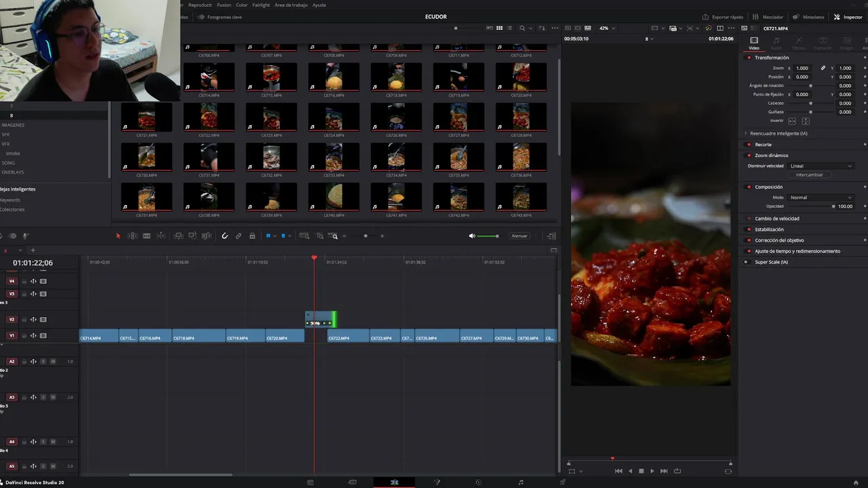Toggle Linked Selection chain icon
Screen dimensions: 868x488
[x=239, y=236]
